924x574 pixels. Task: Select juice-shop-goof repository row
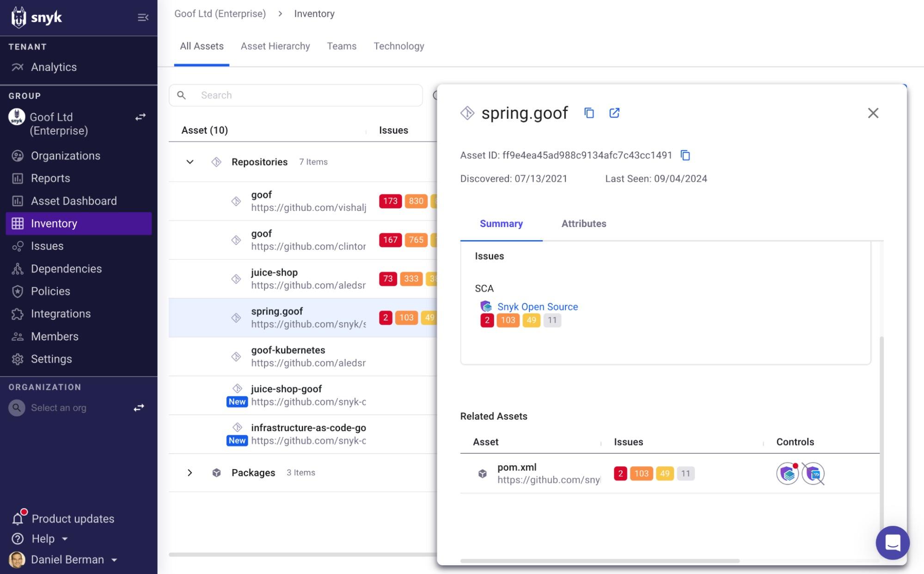click(x=303, y=395)
